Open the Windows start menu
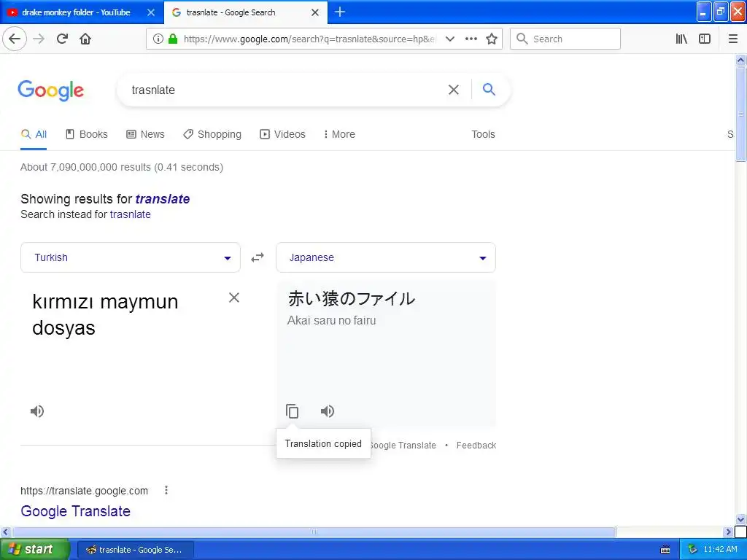The image size is (747, 560). 34,550
